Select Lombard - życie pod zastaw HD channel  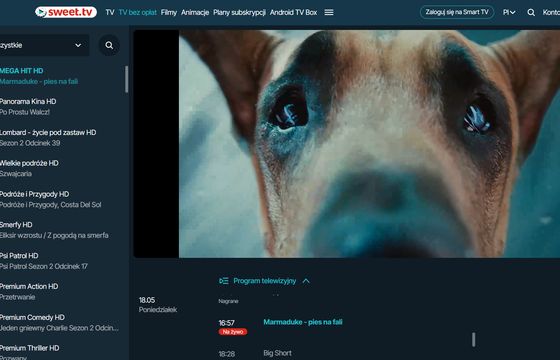(x=62, y=138)
